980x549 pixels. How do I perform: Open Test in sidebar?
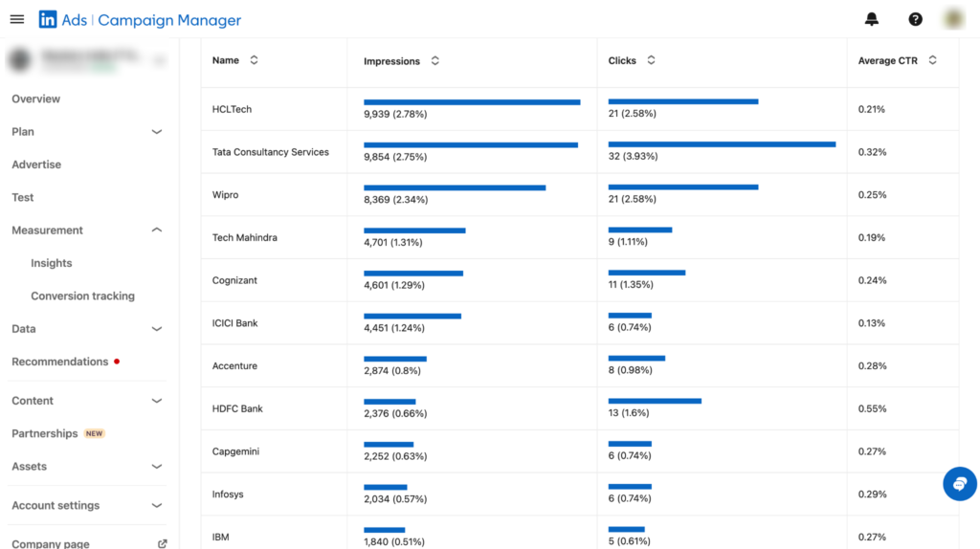[x=23, y=197]
